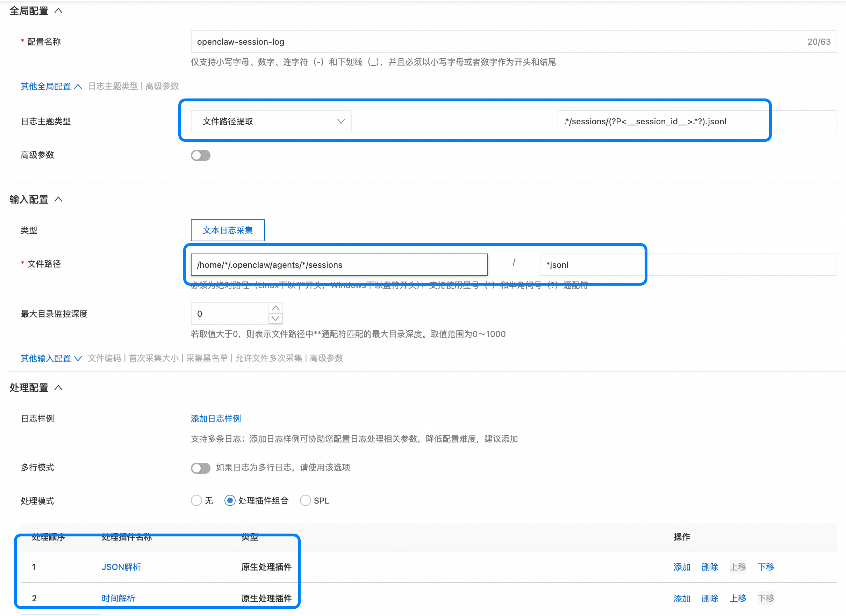Collapse the 输入配置 section chevron
Image resolution: width=846 pixels, height=616 pixels.
pyautogui.click(x=59, y=199)
